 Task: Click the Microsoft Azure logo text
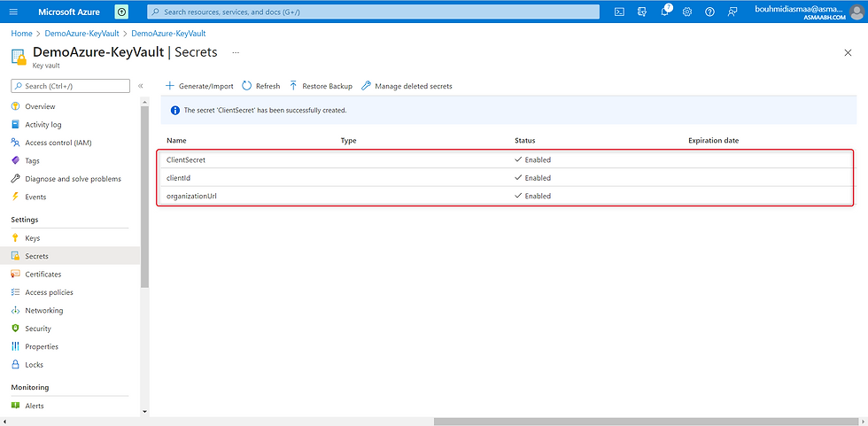(69, 12)
